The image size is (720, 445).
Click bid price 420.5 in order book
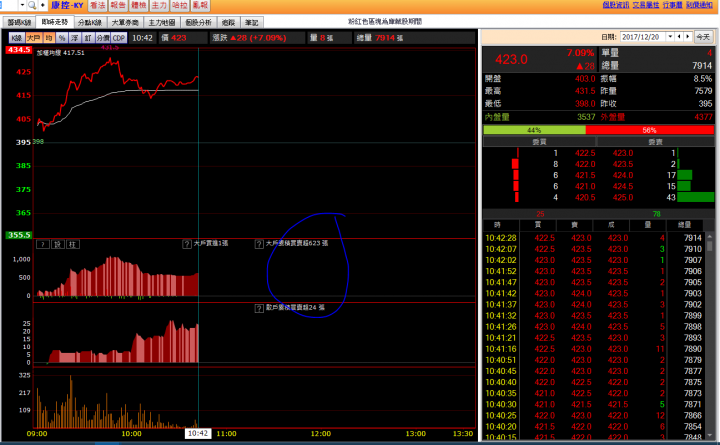point(585,197)
